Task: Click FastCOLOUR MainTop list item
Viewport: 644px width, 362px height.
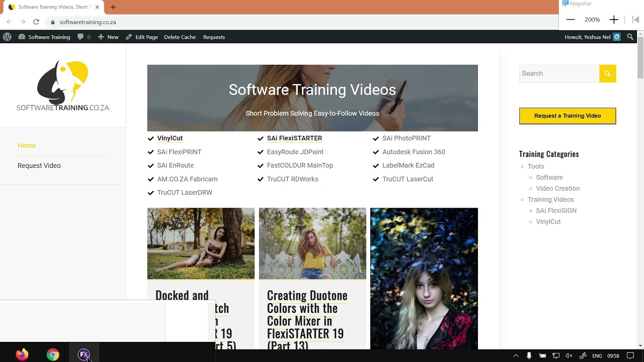Action: coord(300,165)
